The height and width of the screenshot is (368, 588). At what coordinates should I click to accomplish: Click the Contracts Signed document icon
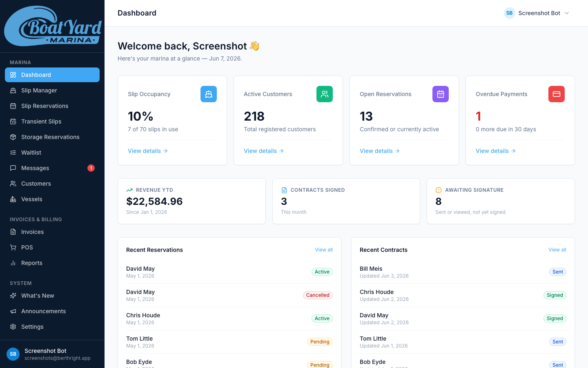(284, 190)
